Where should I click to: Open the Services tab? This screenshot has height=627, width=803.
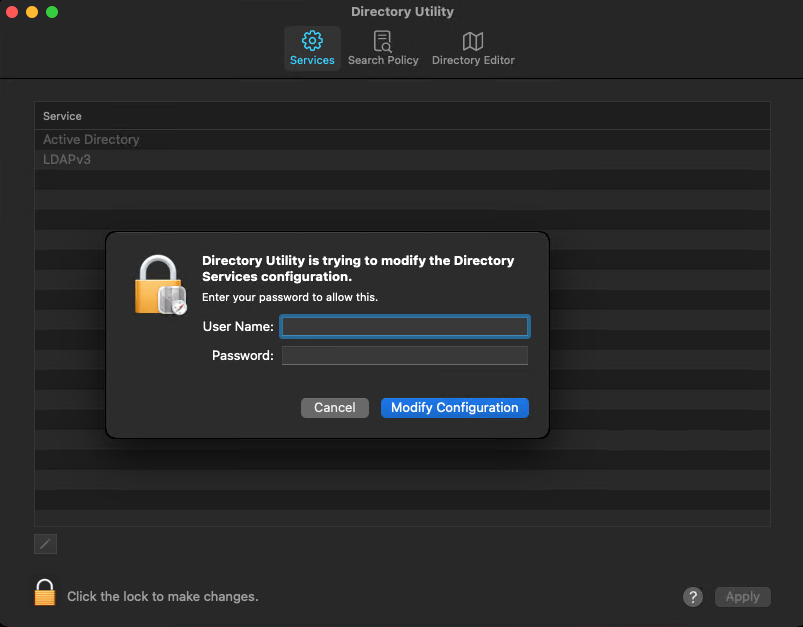[x=312, y=48]
